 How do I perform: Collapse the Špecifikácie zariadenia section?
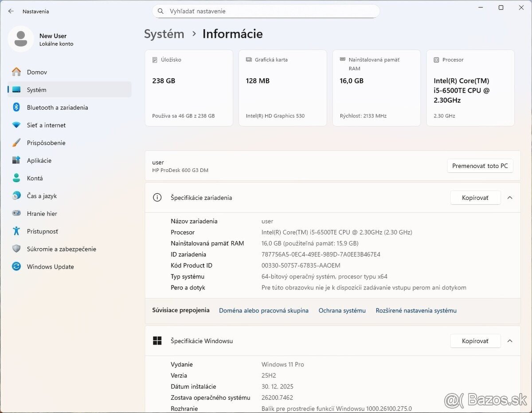click(510, 198)
